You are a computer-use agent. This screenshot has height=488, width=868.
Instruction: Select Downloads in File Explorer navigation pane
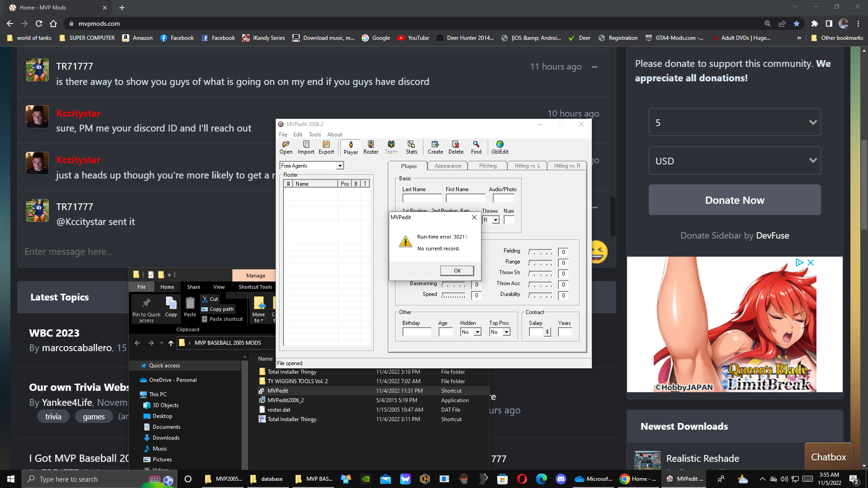166,438
